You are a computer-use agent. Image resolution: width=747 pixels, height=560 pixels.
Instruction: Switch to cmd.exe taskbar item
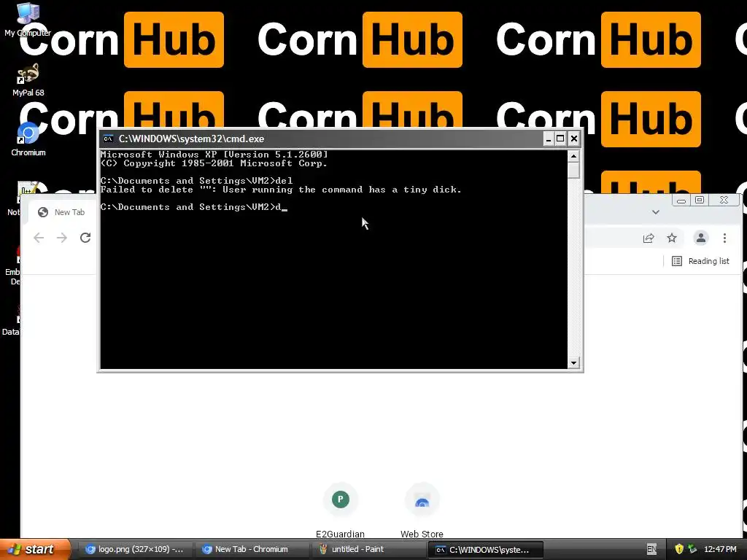(x=485, y=550)
